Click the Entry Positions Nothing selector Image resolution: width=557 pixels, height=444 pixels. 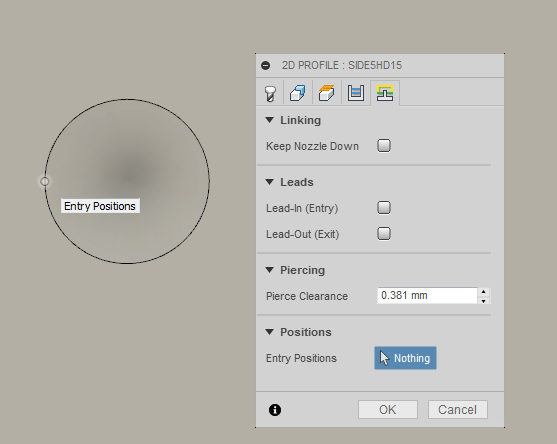click(405, 358)
